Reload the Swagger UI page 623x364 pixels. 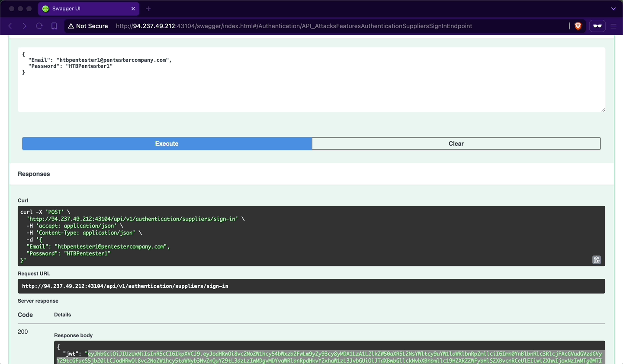coord(39,26)
